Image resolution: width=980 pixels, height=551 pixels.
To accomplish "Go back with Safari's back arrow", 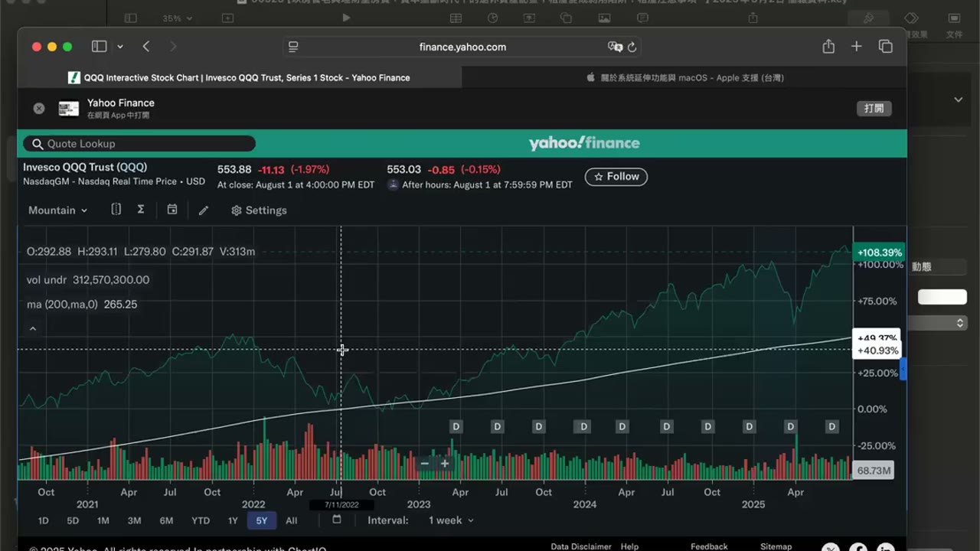I will point(145,47).
